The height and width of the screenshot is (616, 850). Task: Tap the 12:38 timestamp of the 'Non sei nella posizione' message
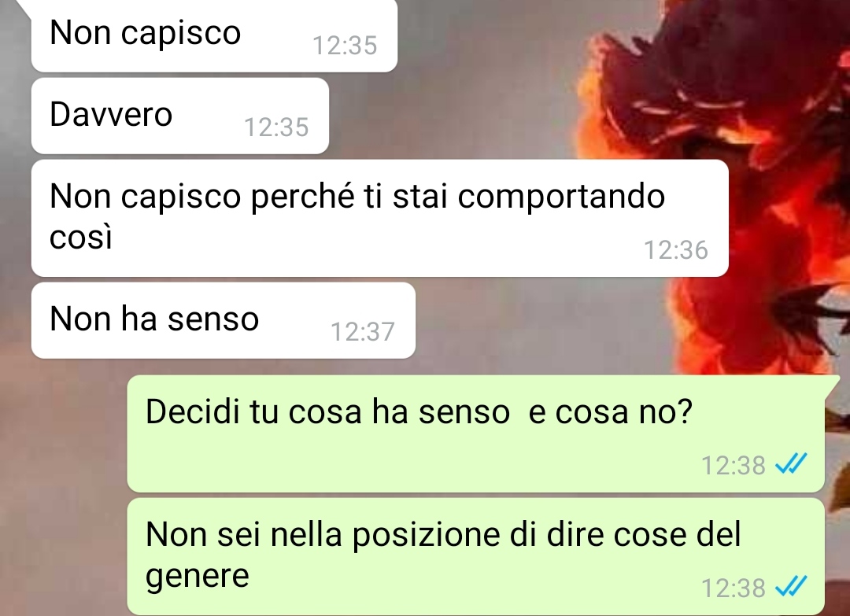click(x=733, y=588)
